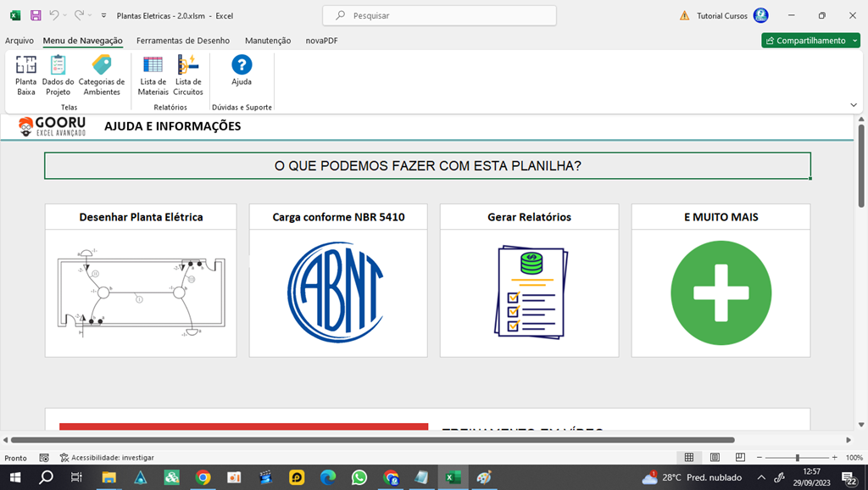Switch to Page Break Preview view
This screenshot has width=868, height=490.
pyautogui.click(x=740, y=457)
